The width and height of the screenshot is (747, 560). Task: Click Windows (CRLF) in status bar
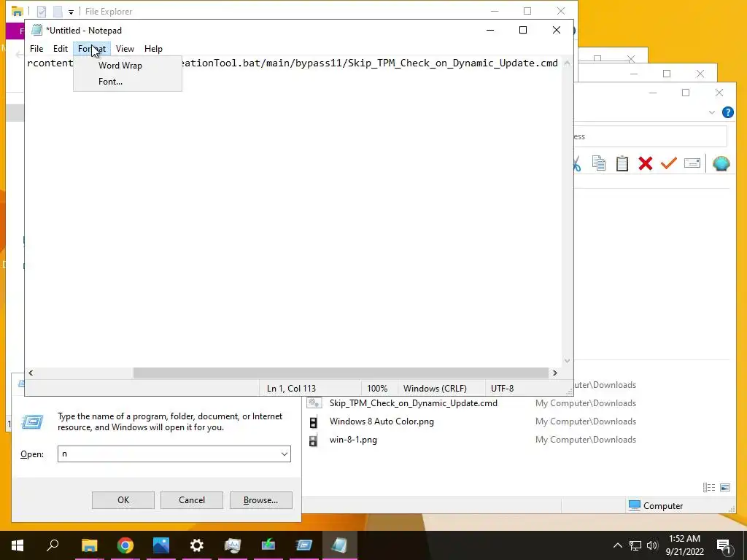point(435,389)
